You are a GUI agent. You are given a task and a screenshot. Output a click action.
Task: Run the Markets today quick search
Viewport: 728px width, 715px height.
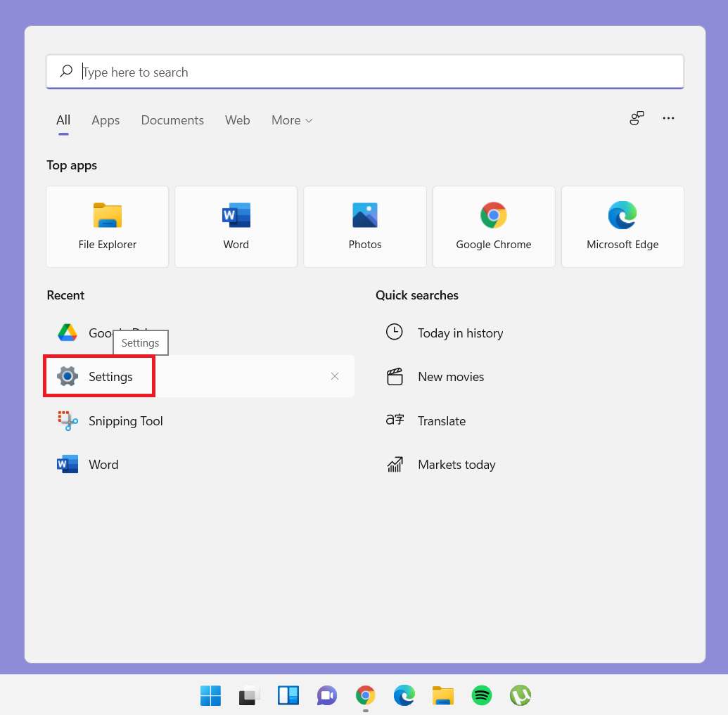coord(529,465)
